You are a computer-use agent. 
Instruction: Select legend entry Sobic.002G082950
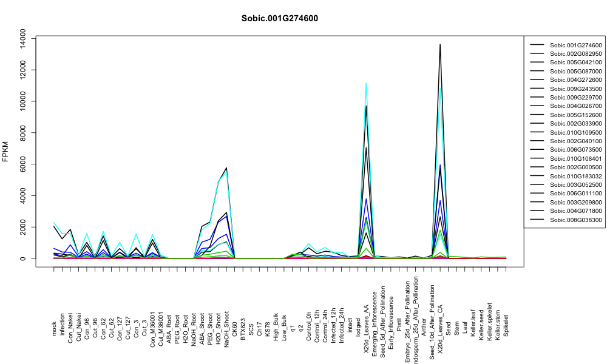575,54
